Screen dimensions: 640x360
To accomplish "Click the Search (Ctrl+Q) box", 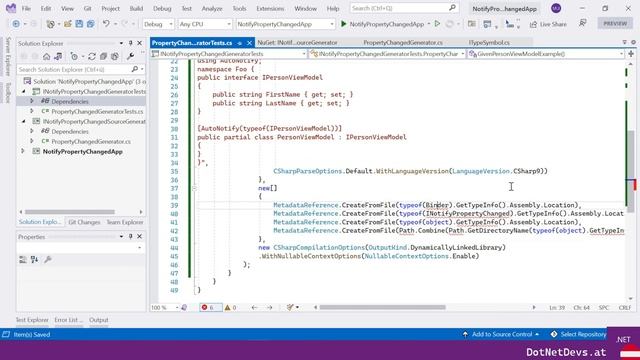I will tap(404, 8).
